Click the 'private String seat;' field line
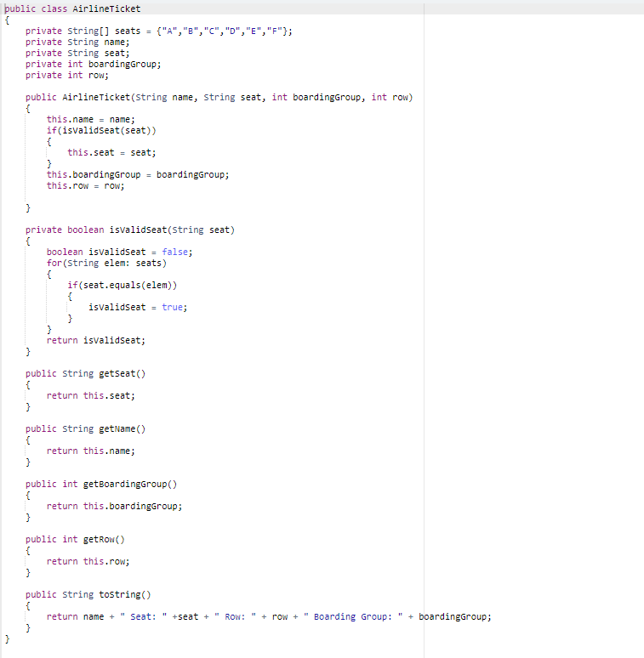The height and width of the screenshot is (658, 644). (x=77, y=53)
